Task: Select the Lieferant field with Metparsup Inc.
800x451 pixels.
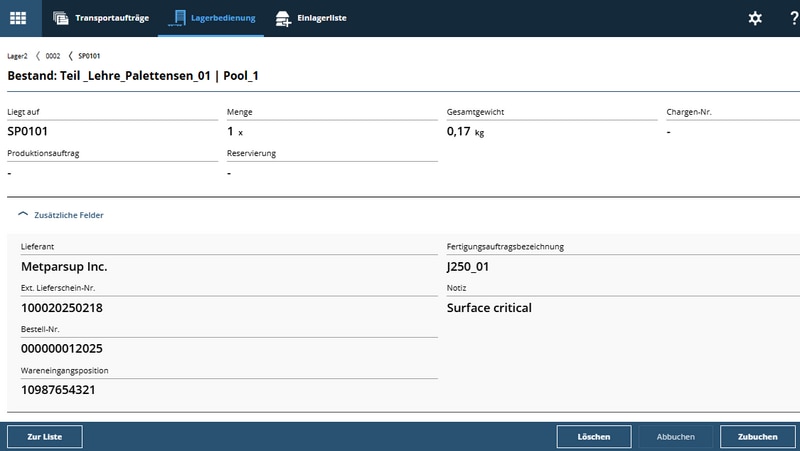Action: (x=64, y=267)
